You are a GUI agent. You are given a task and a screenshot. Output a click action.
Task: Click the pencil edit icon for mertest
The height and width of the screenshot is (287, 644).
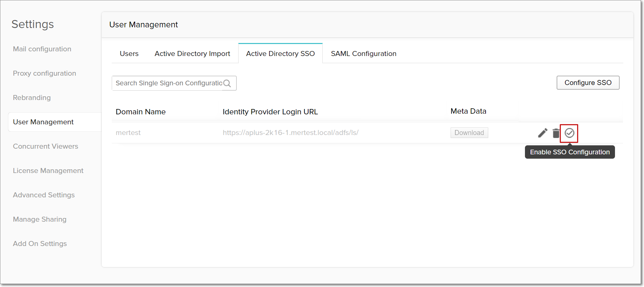(x=543, y=133)
